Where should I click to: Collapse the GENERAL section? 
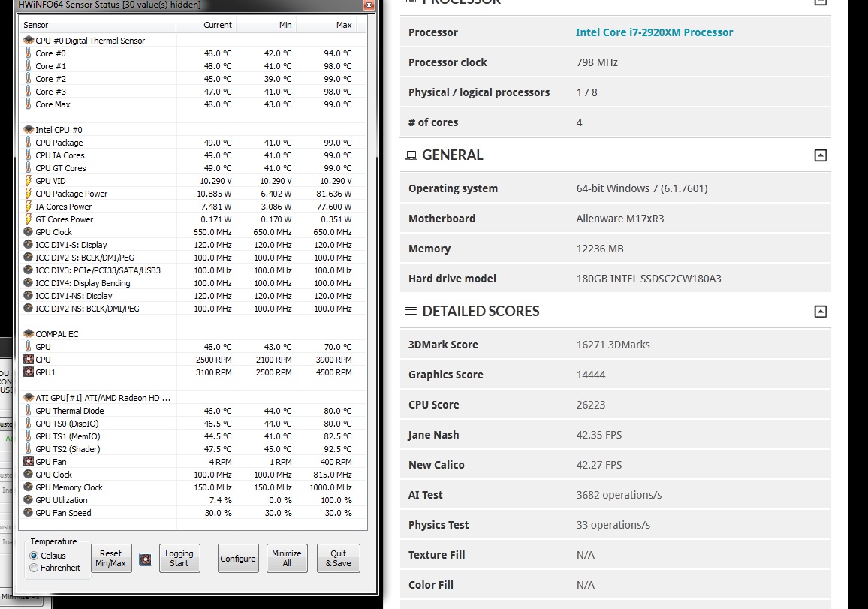(x=821, y=155)
